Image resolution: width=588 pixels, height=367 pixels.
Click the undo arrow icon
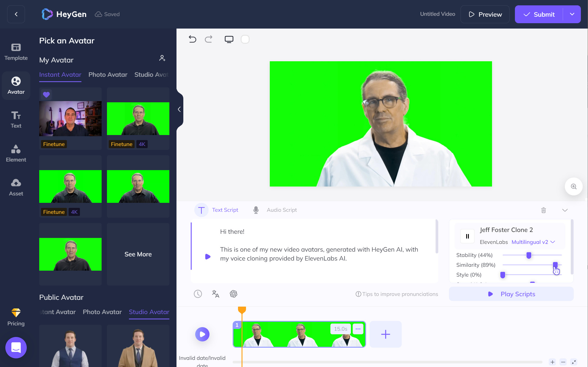point(192,39)
